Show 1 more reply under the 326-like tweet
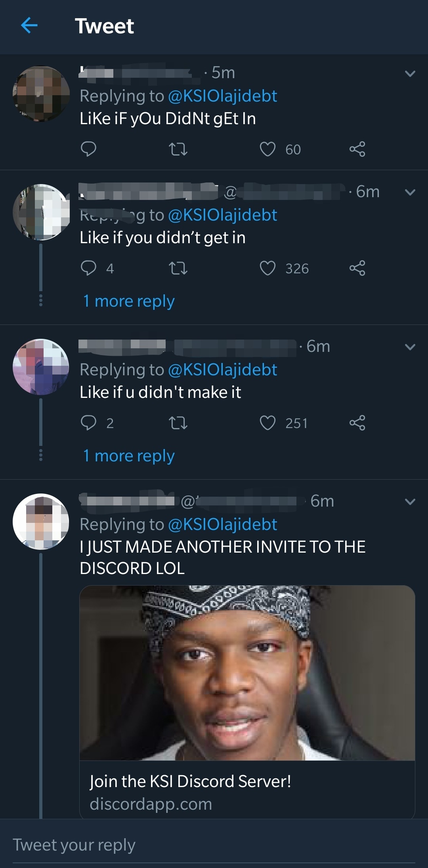428x868 pixels. tap(129, 301)
